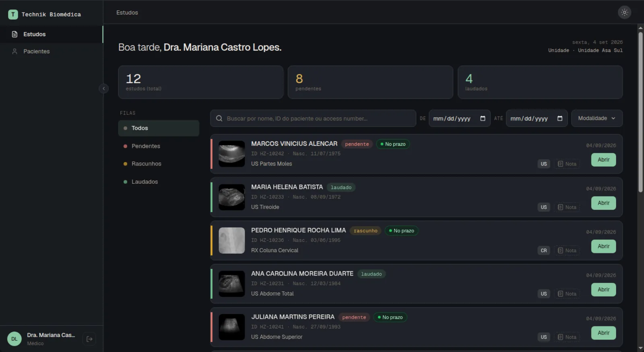Click the search magnifier icon
Image resolution: width=644 pixels, height=352 pixels.
219,118
